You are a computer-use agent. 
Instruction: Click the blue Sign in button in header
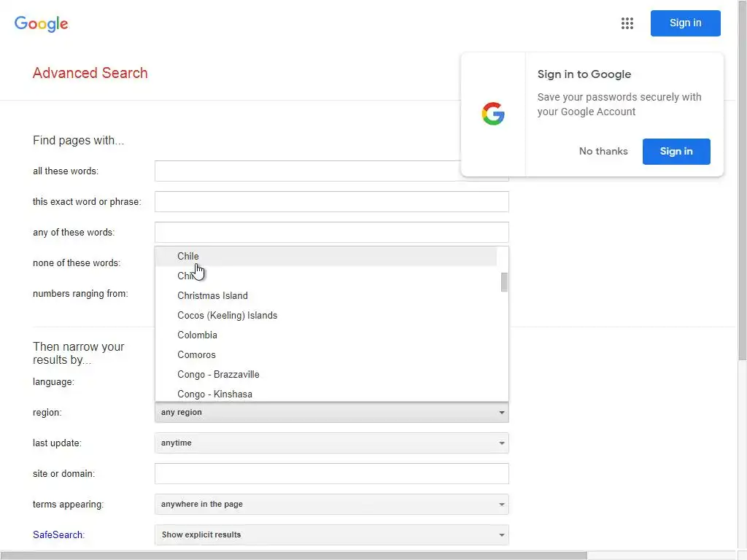pyautogui.click(x=685, y=23)
